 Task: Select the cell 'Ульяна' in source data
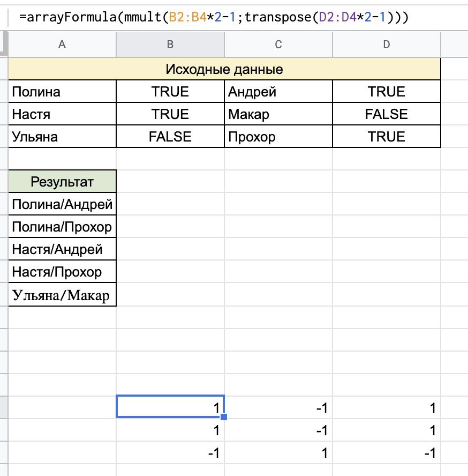coord(62,136)
